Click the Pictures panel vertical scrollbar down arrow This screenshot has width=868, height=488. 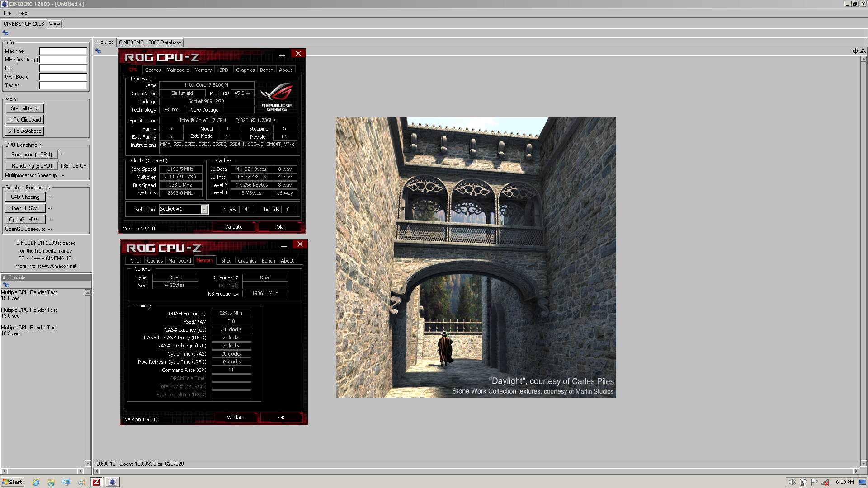[x=863, y=463]
